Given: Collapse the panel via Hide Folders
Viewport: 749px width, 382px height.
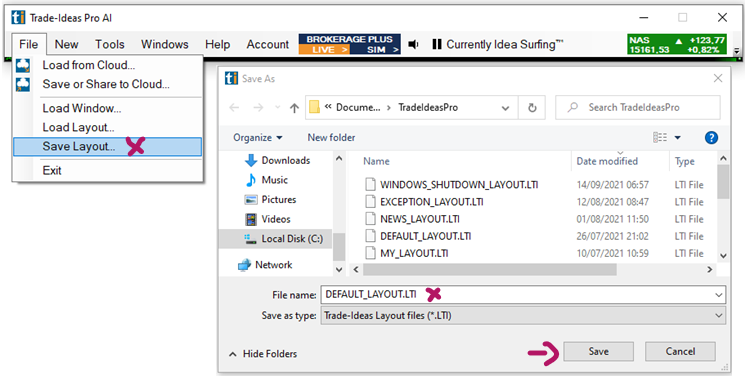Looking at the screenshot, I should pos(263,354).
